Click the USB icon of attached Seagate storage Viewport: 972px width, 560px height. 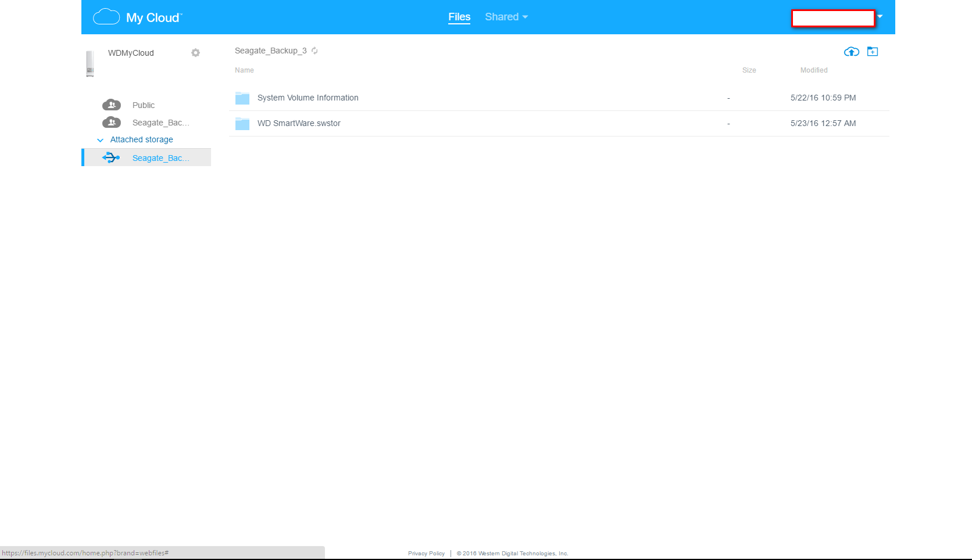111,157
